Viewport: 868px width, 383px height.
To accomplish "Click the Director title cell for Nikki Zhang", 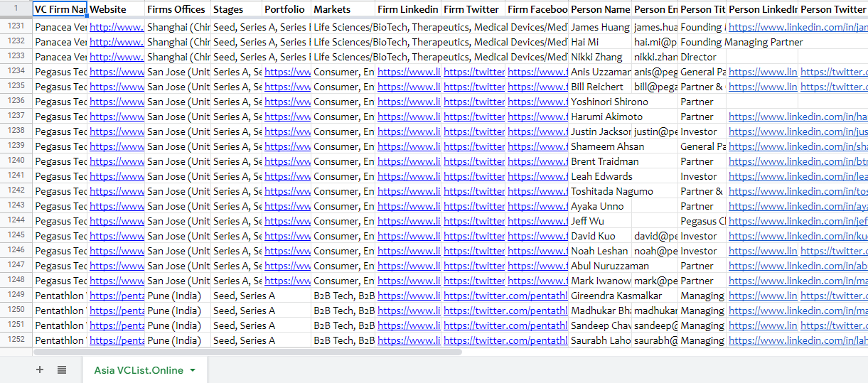I will click(x=702, y=57).
